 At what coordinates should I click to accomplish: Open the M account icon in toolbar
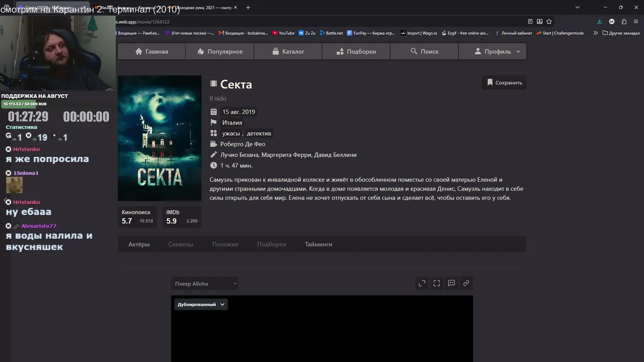click(x=612, y=22)
